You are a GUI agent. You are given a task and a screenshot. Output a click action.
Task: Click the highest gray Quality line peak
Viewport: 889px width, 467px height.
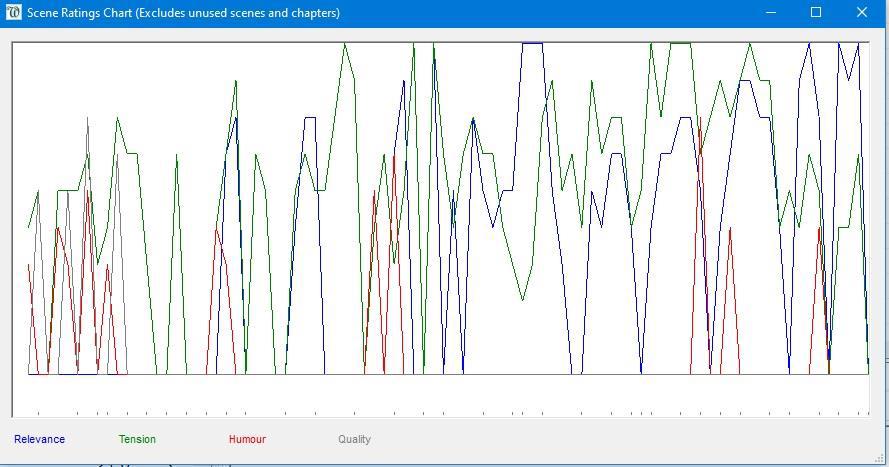click(88, 118)
